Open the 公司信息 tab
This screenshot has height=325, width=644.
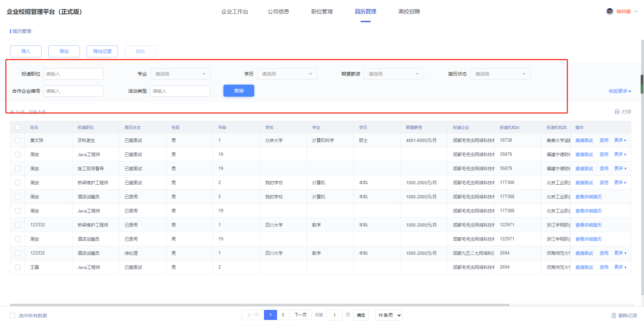[x=278, y=12]
